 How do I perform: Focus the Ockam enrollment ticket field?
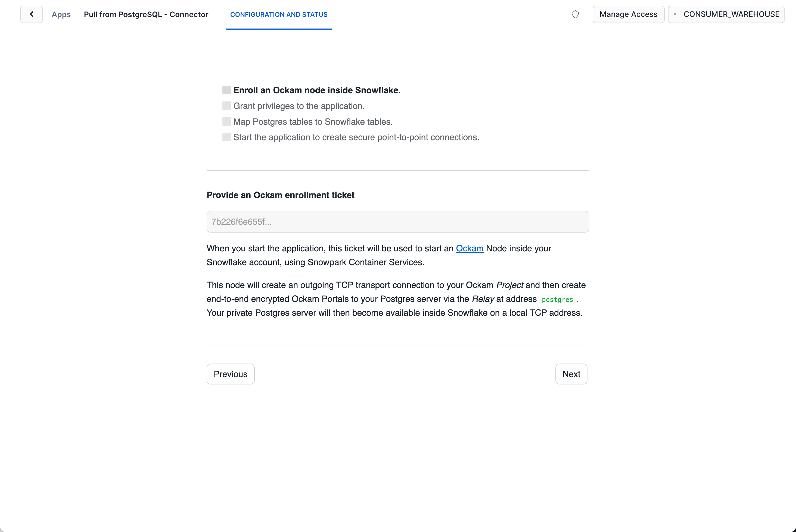pos(397,221)
